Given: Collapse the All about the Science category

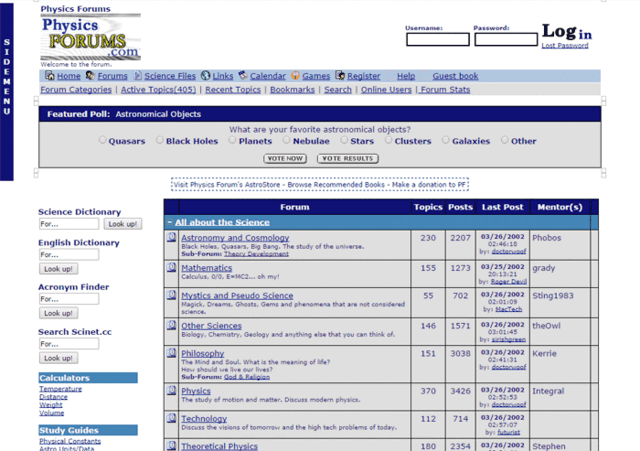Looking at the screenshot, I should tap(170, 222).
